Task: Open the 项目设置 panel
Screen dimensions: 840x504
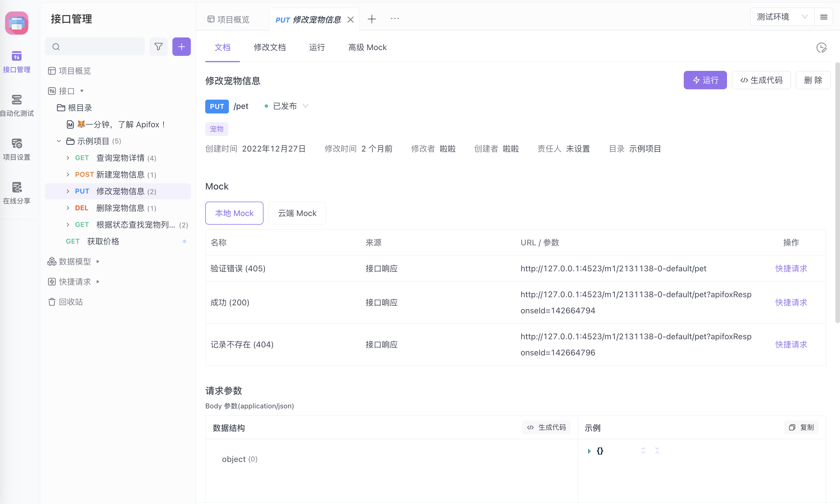Action: [17, 149]
